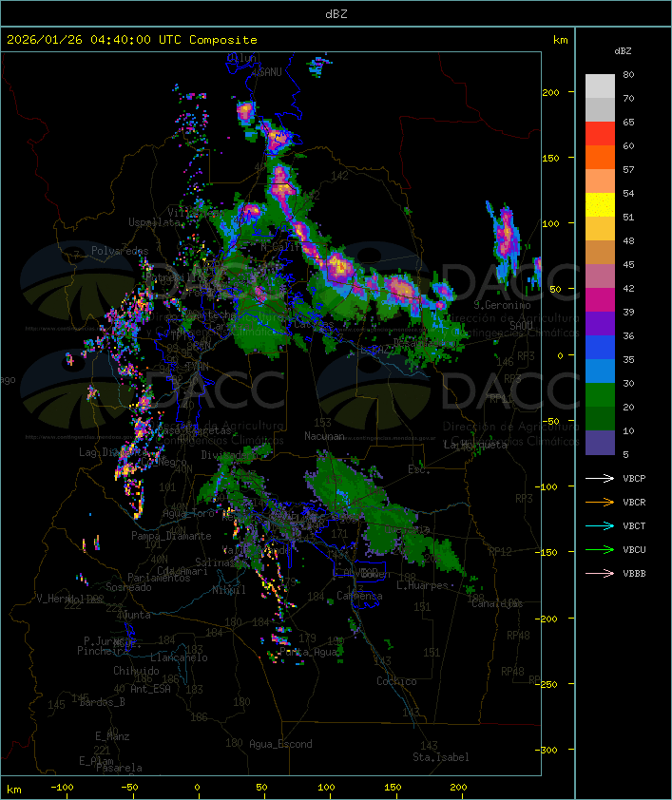Select the green VBCU arrow icon
Image resolution: width=672 pixels, height=800 pixels.
(x=601, y=549)
